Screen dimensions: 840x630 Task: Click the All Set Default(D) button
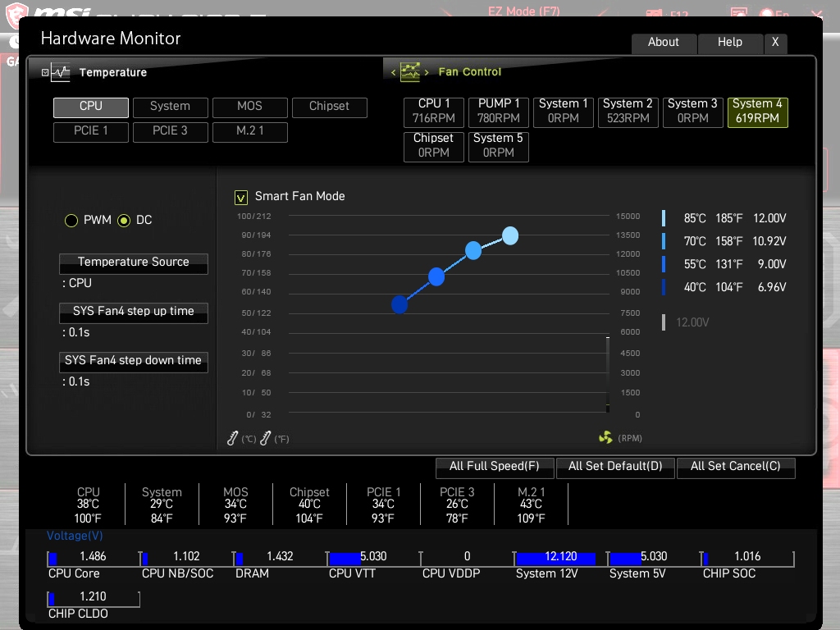pyautogui.click(x=615, y=467)
